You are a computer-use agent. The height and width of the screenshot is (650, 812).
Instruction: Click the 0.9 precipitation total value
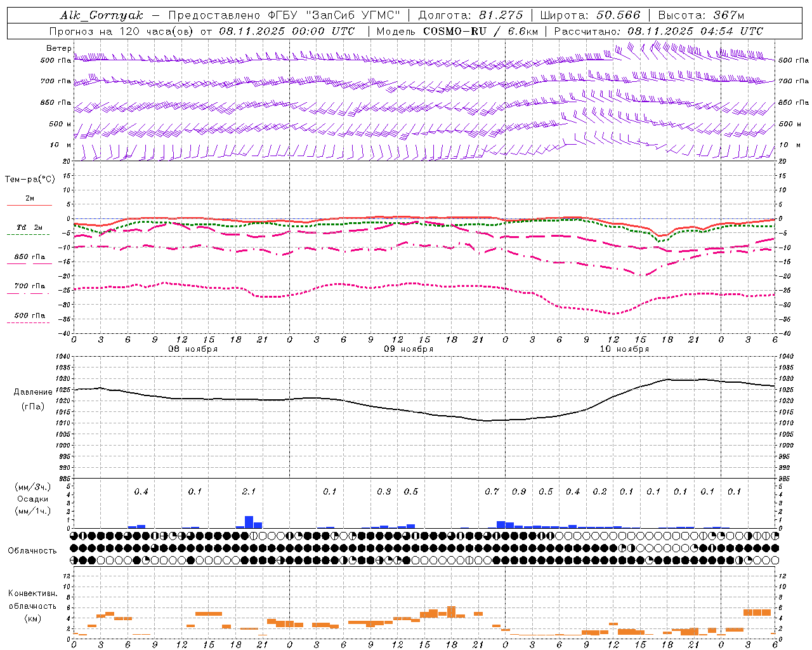[519, 492]
